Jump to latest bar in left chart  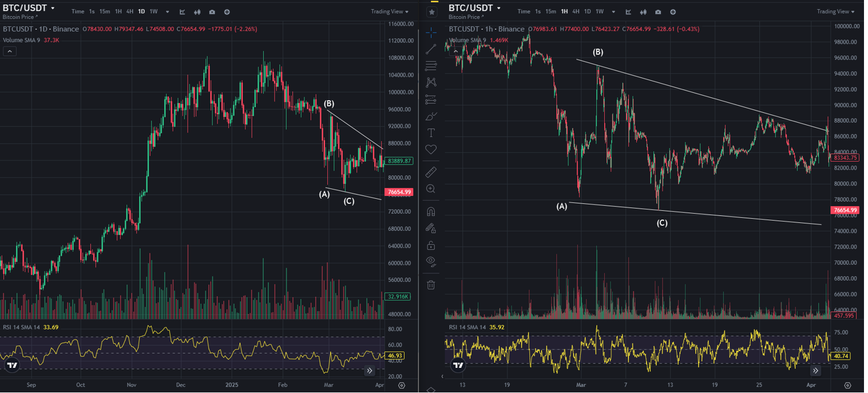[x=370, y=371]
